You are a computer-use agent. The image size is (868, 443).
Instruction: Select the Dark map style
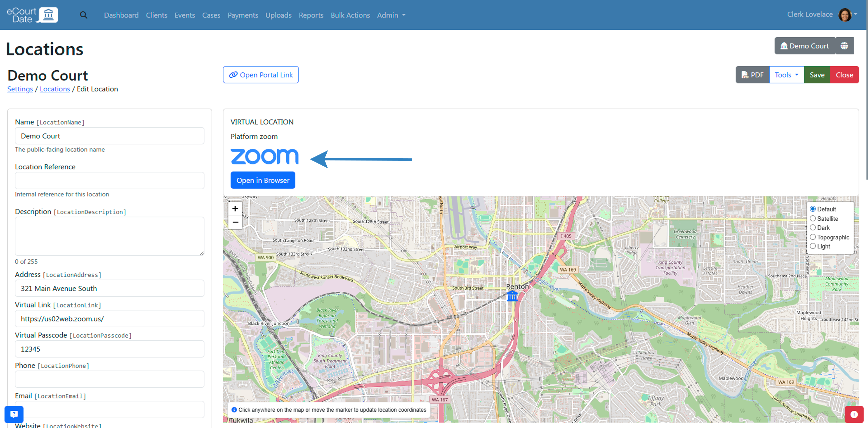tap(813, 228)
